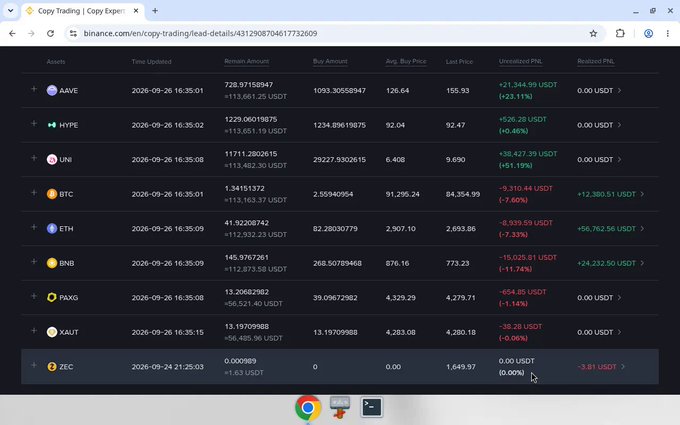Expand the HYPE row plus icon
Image resolution: width=680 pixels, height=425 pixels.
(34, 124)
